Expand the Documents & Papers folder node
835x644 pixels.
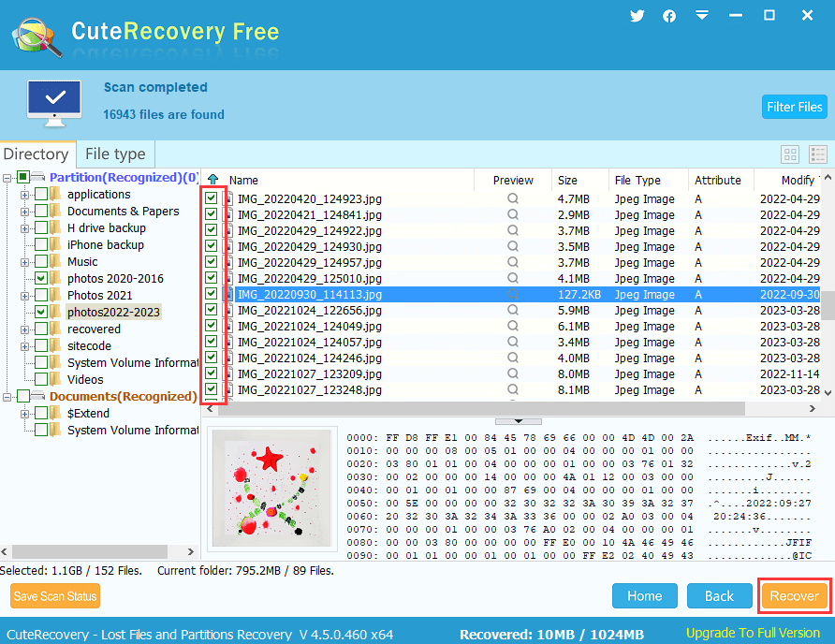coord(25,212)
